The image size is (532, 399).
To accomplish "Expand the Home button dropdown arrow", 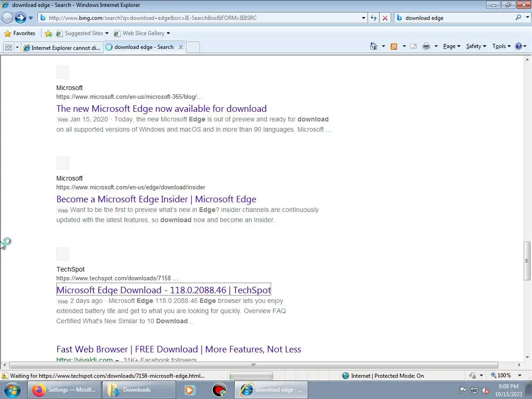I will [x=383, y=46].
